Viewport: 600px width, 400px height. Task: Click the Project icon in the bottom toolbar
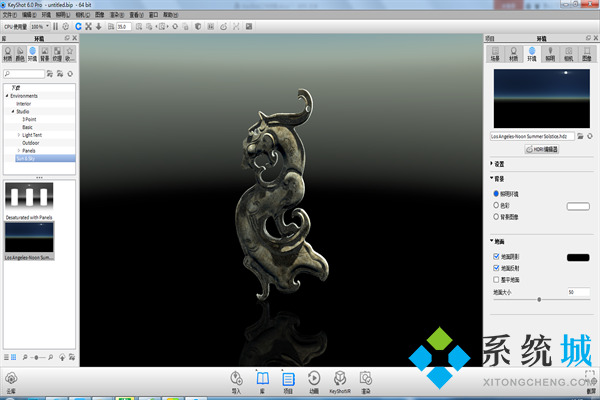(x=288, y=380)
